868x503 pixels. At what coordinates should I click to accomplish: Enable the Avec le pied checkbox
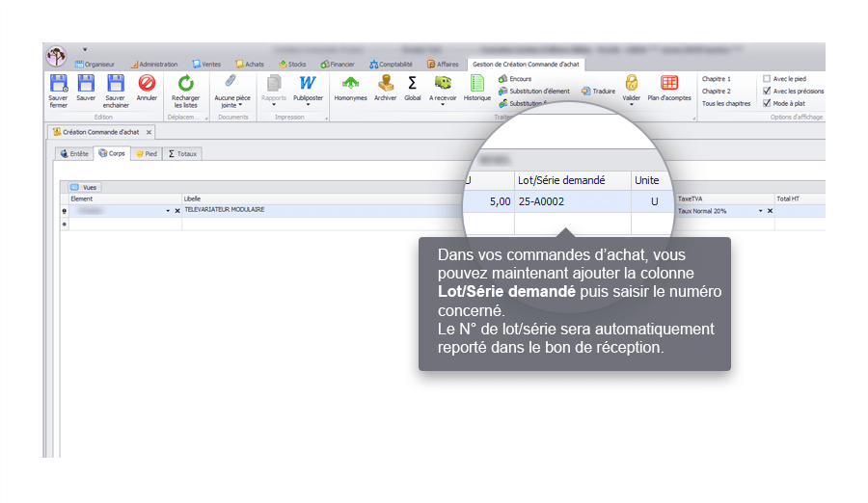click(x=767, y=79)
